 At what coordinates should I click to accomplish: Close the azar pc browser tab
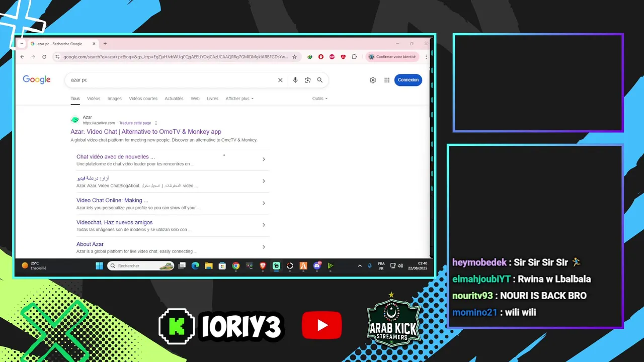(94, 44)
